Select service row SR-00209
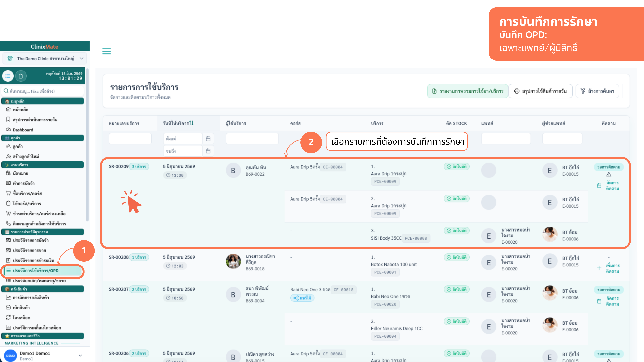This screenshot has height=362, width=644. 366,203
